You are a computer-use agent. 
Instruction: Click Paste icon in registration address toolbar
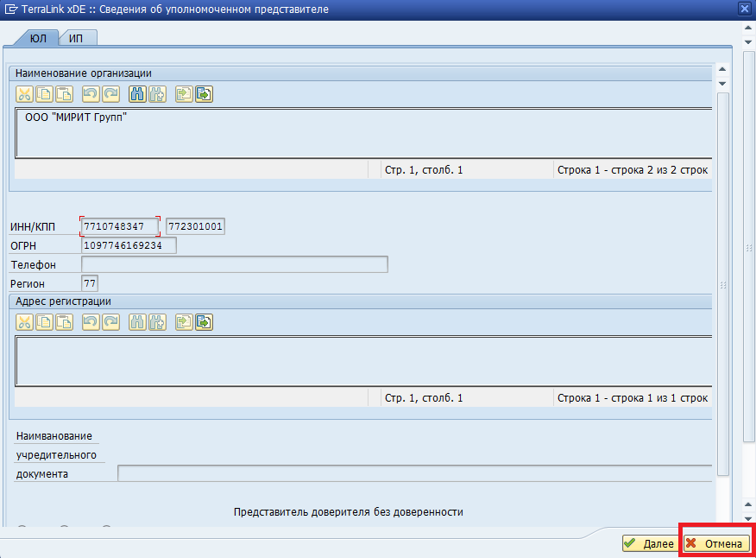64,322
